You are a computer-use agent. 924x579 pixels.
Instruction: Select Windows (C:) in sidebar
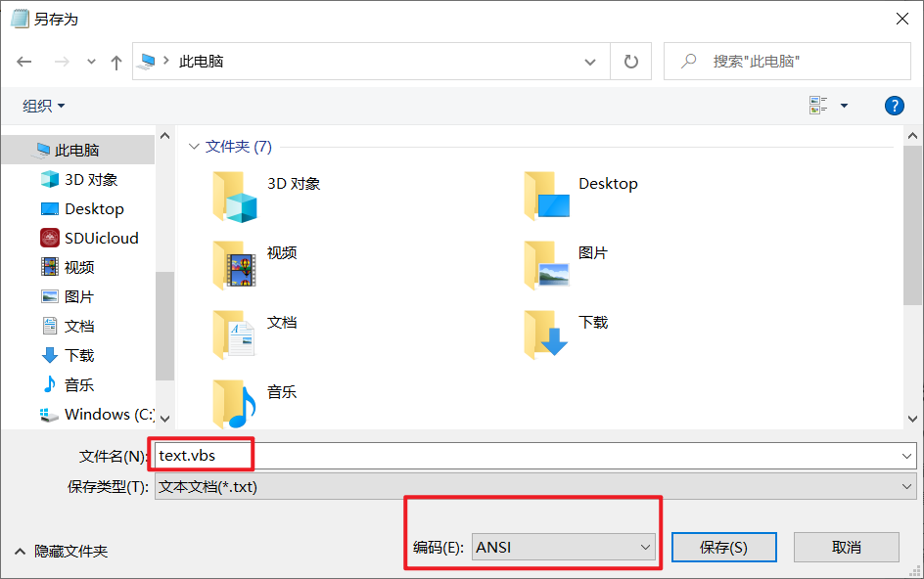coord(96,414)
